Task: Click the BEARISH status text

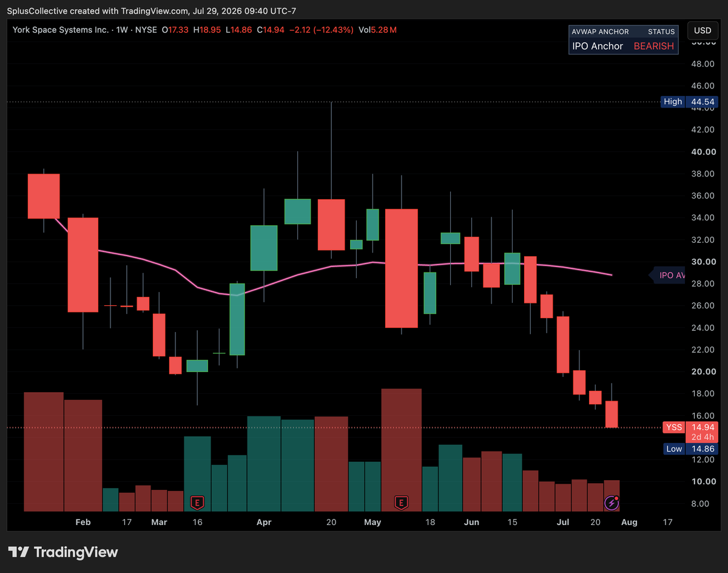Action: click(x=654, y=46)
